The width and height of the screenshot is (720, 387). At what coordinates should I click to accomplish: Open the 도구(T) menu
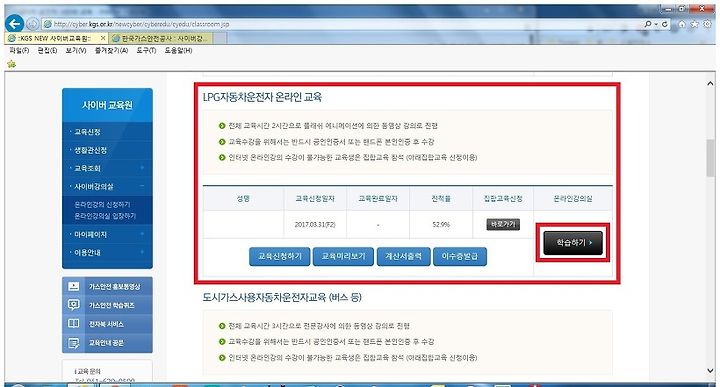click(x=146, y=50)
